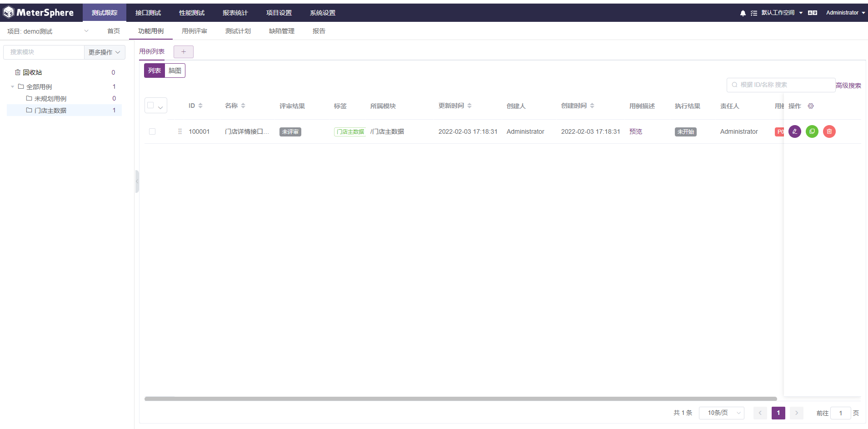Select the 回收站 tree item
The image size is (868, 429).
click(65, 72)
